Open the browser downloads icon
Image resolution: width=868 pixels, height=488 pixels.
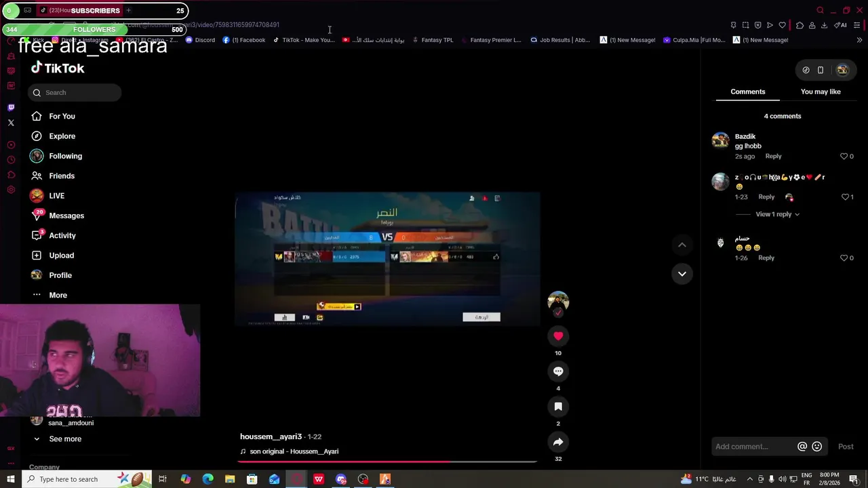(824, 25)
